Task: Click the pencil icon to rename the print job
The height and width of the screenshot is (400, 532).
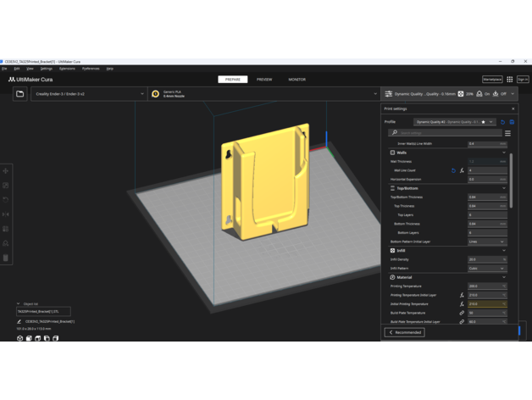Action: (19, 322)
